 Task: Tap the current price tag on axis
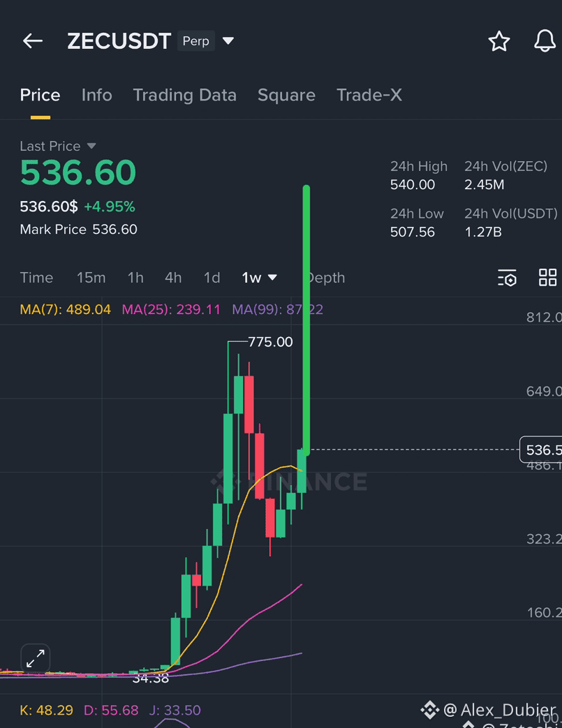(x=540, y=450)
